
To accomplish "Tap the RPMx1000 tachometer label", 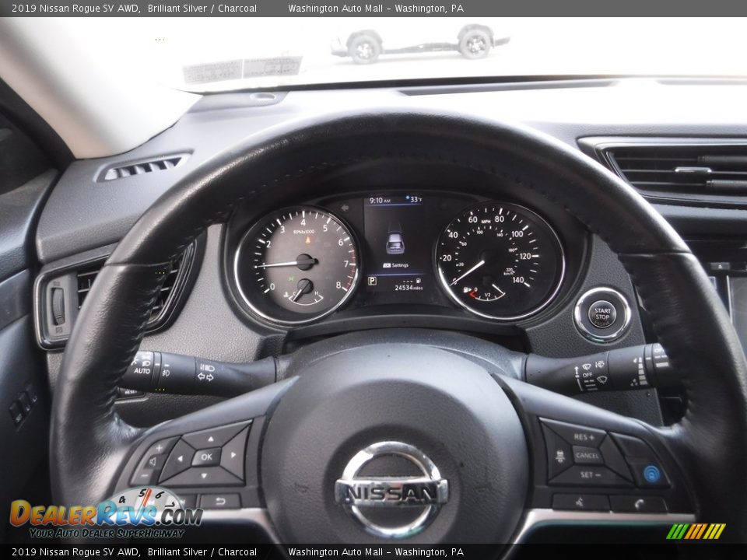I will pyautogui.click(x=303, y=232).
